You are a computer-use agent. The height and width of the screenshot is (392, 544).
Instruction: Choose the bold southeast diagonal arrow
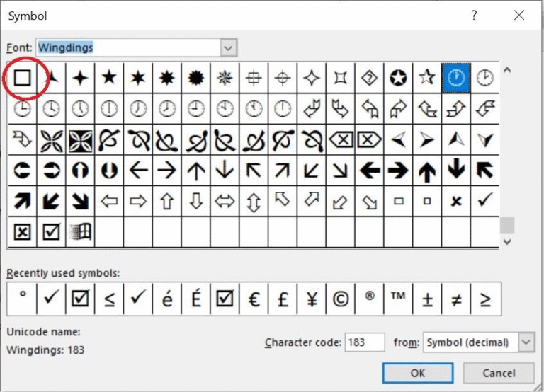pos(80,201)
